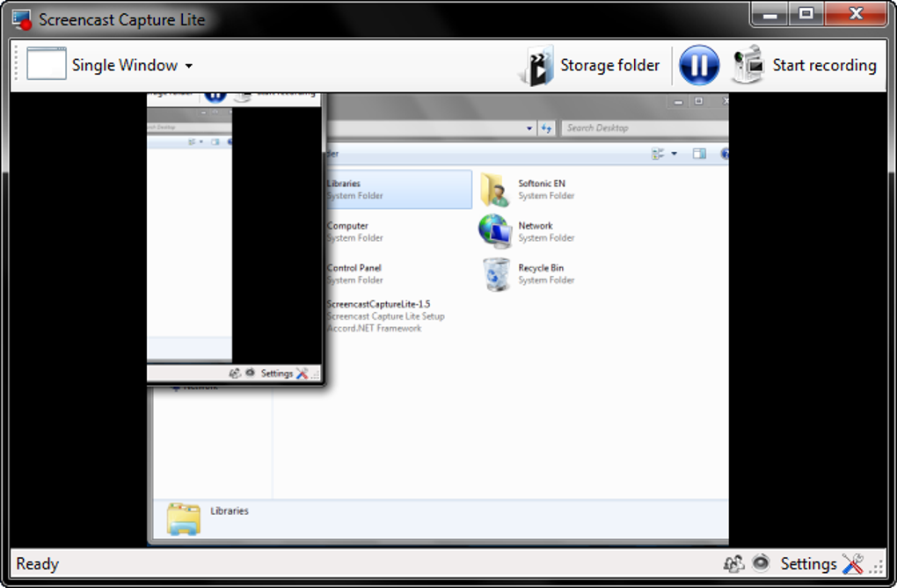This screenshot has height=588, width=897.
Task: Click the webcam overlay icon in status bar
Action: pyautogui.click(x=734, y=563)
